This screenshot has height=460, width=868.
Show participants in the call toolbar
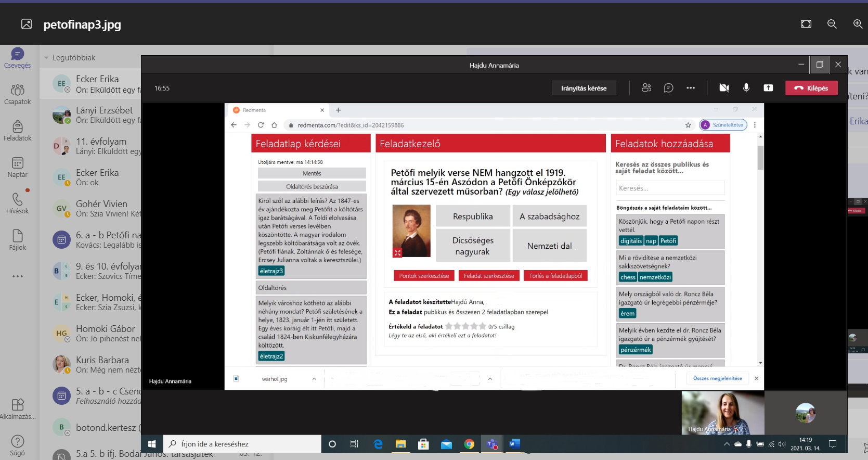pos(646,88)
